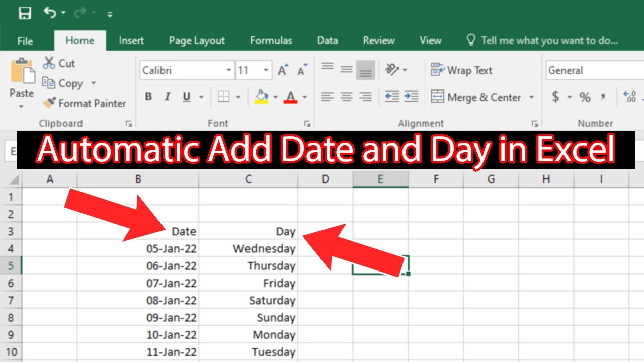Apply the Percent Style icon
The image size is (644, 362).
click(585, 97)
